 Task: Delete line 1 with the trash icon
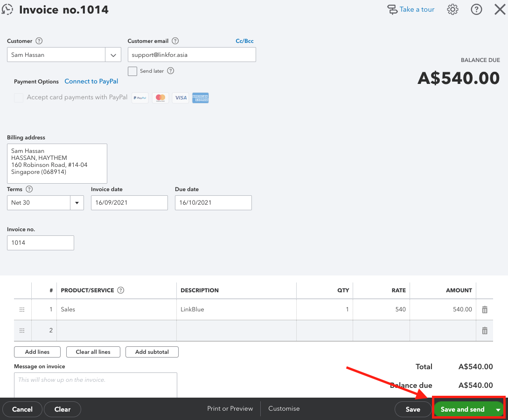(x=485, y=310)
